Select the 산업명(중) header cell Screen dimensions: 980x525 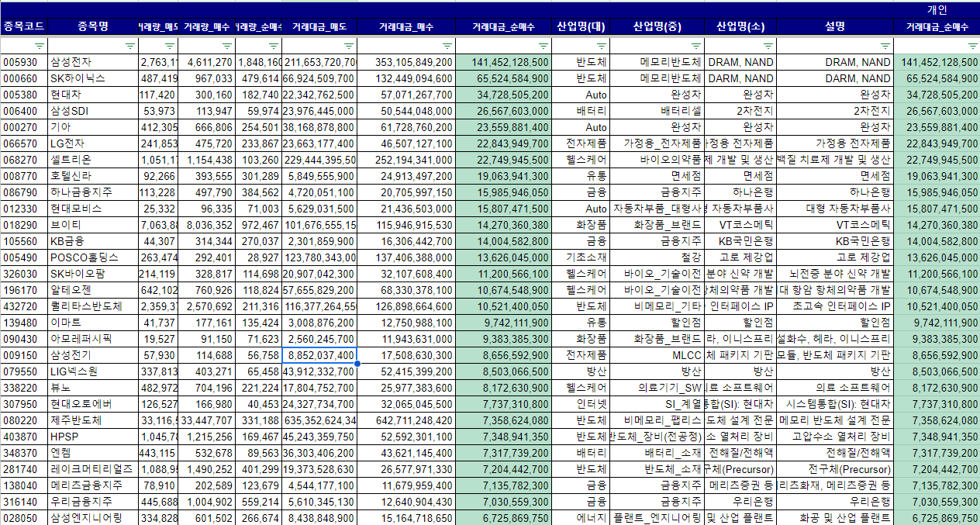coord(657,26)
